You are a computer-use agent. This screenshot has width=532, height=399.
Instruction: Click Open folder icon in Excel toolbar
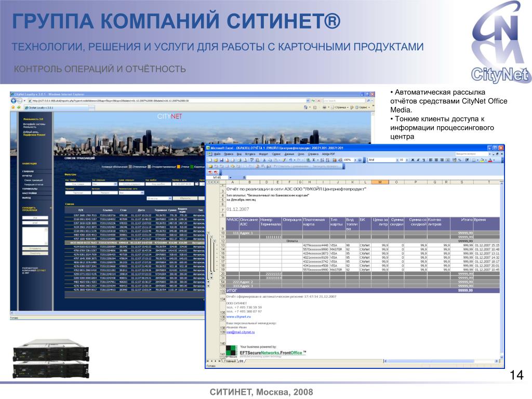tap(216, 160)
